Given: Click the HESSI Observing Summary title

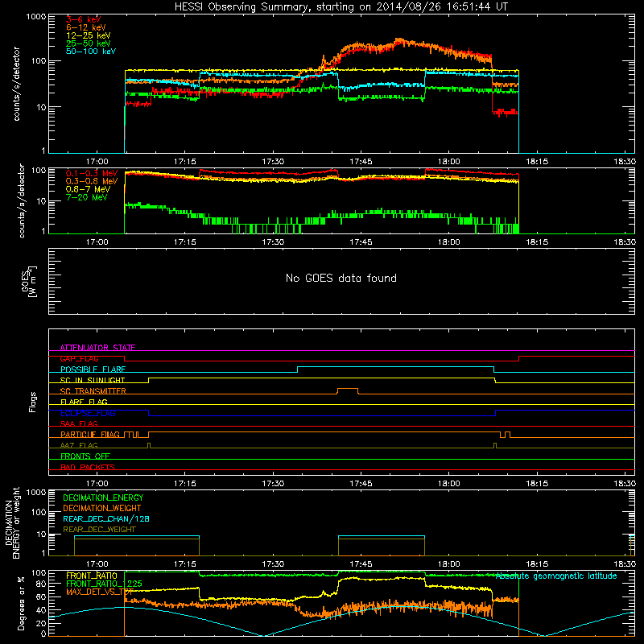Looking at the screenshot, I should pos(341,7).
